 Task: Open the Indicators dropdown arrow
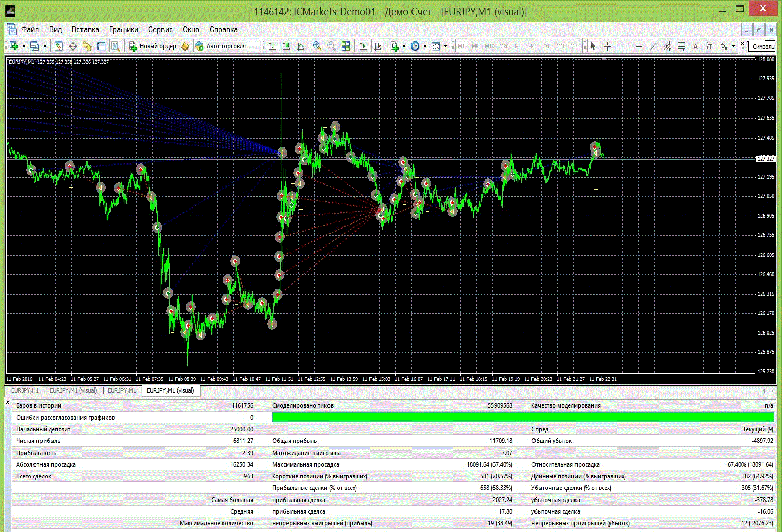404,46
